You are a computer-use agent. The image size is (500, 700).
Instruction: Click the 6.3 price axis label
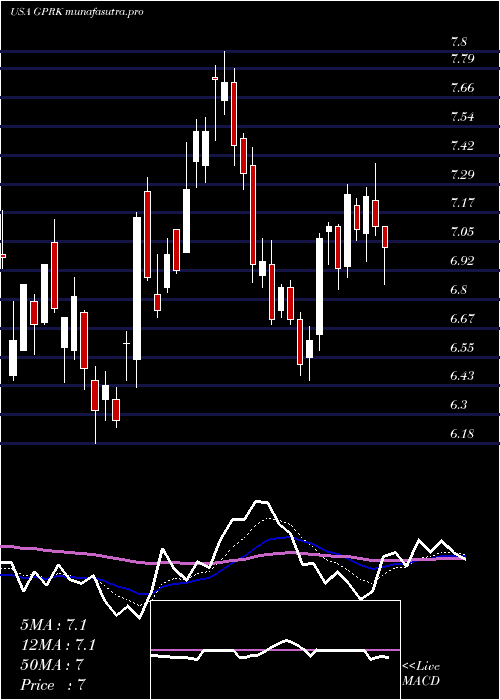459,405
